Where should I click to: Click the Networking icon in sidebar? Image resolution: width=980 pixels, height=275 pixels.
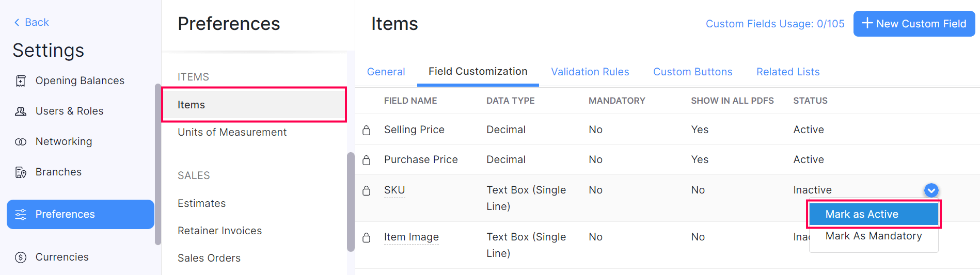[21, 142]
